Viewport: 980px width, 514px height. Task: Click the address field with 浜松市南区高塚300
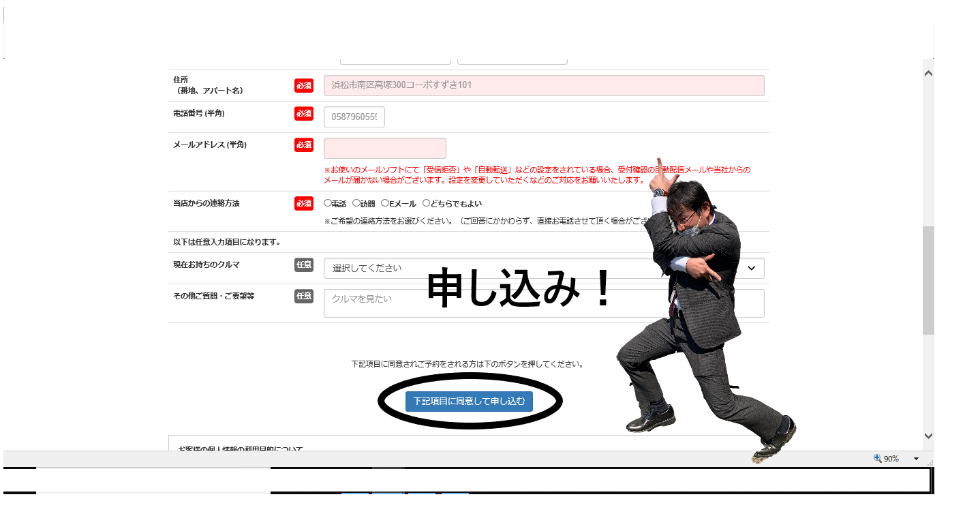click(544, 85)
